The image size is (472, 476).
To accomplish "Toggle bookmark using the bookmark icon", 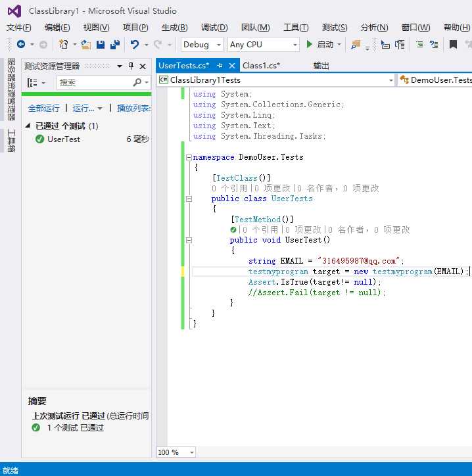I will (453, 45).
